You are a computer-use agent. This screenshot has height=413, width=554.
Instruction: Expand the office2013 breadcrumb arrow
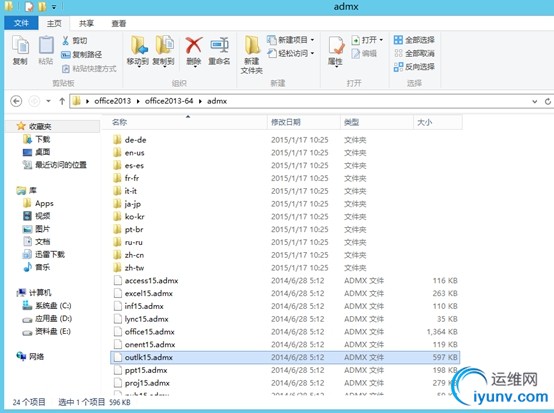138,101
